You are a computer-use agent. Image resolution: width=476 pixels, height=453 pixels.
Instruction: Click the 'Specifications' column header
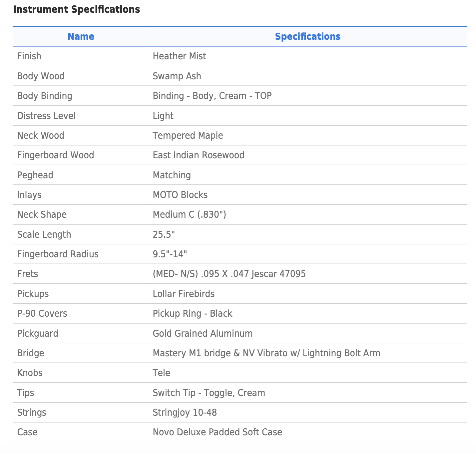[x=308, y=36]
